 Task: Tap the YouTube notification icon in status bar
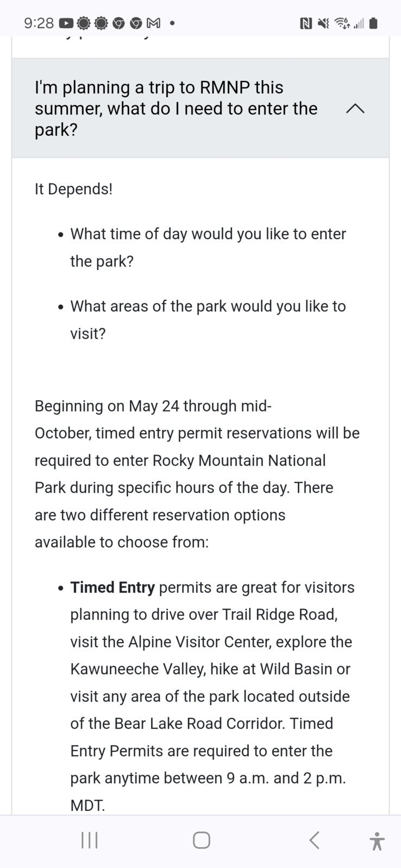click(x=66, y=23)
